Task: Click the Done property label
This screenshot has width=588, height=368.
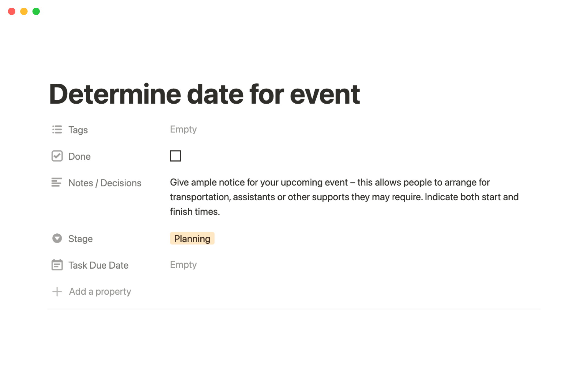Action: [x=79, y=156]
